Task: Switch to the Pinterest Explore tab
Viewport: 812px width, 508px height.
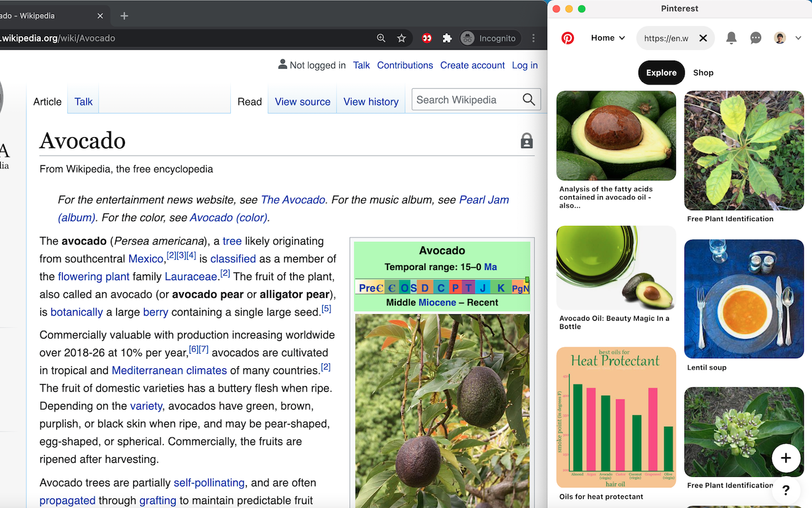Action: point(662,72)
